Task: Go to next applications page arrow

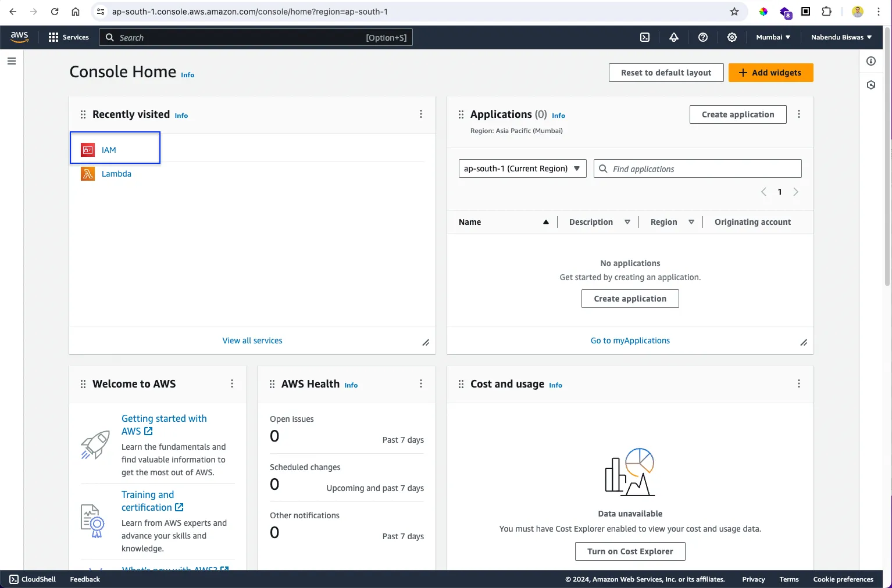Action: [796, 192]
